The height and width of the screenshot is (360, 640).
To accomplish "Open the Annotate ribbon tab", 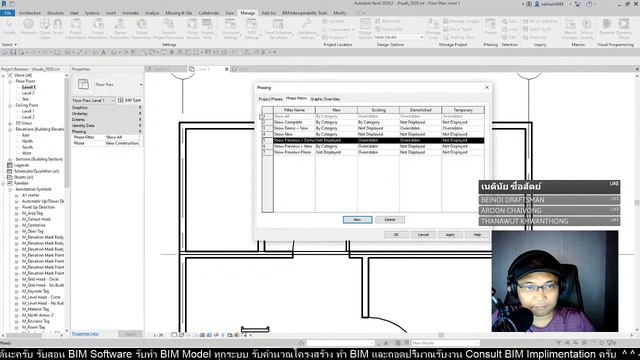I will pyautogui.click(x=130, y=13).
